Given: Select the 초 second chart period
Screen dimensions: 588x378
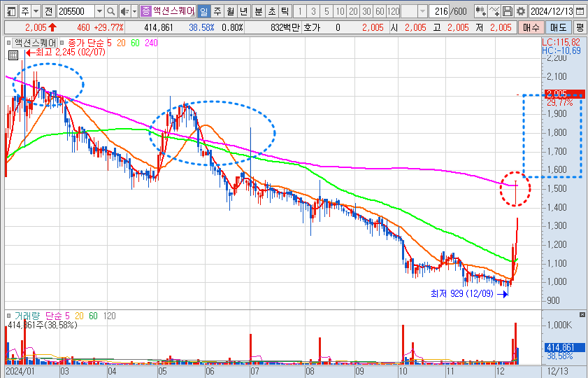Looking at the screenshot, I should (272, 11).
